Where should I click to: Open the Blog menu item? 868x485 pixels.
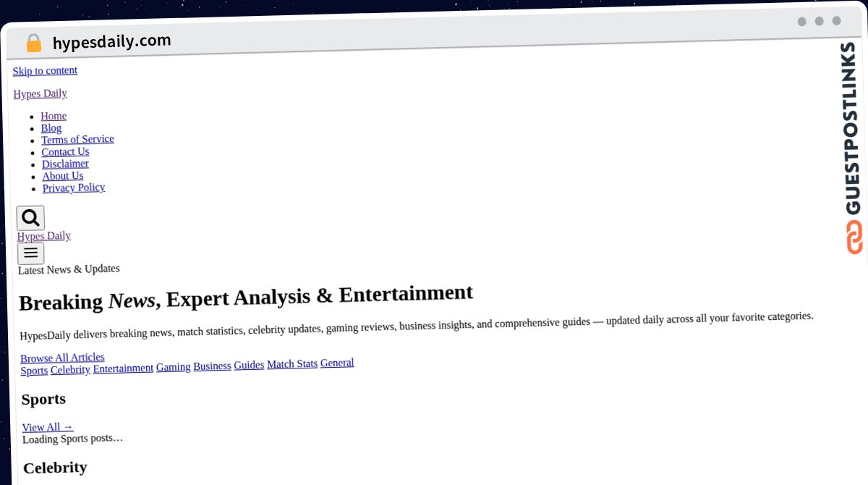tap(51, 128)
